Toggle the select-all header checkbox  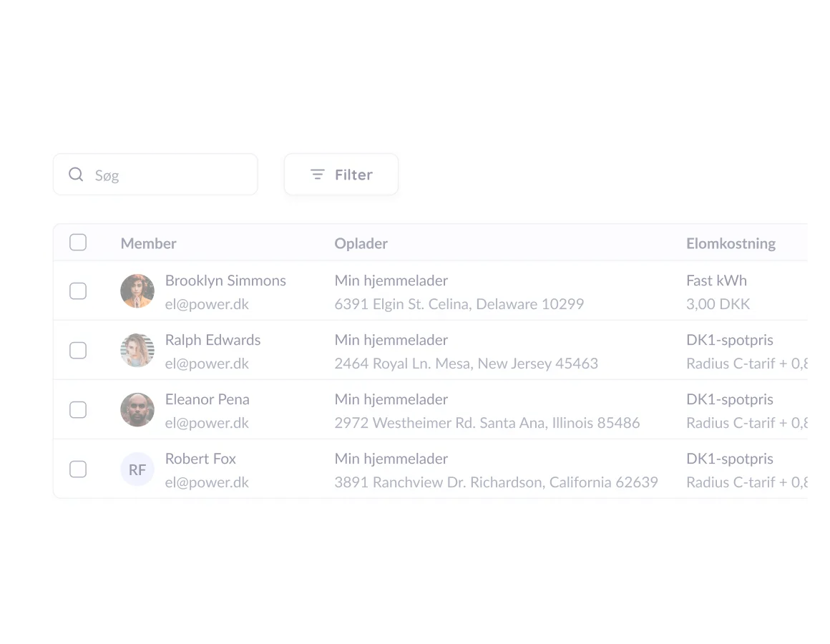point(78,243)
